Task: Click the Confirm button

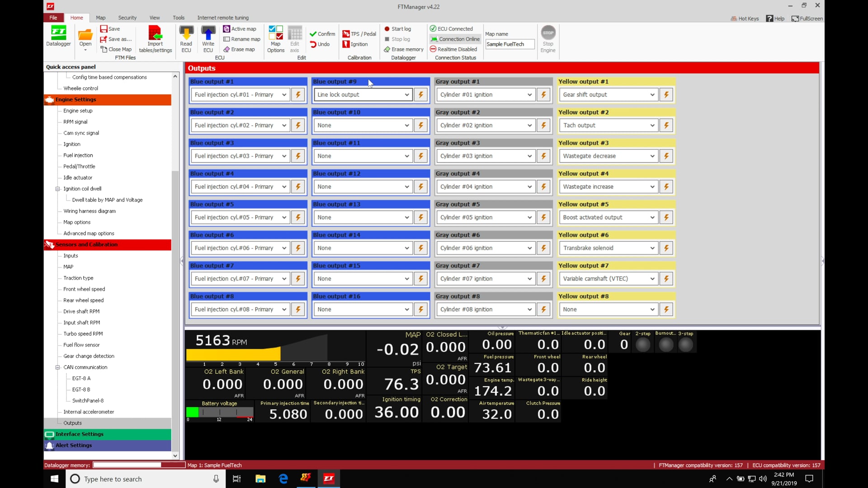Action: point(322,34)
